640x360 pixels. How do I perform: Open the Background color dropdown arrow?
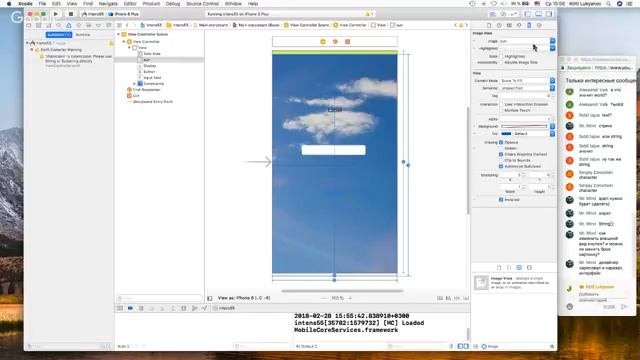click(552, 127)
